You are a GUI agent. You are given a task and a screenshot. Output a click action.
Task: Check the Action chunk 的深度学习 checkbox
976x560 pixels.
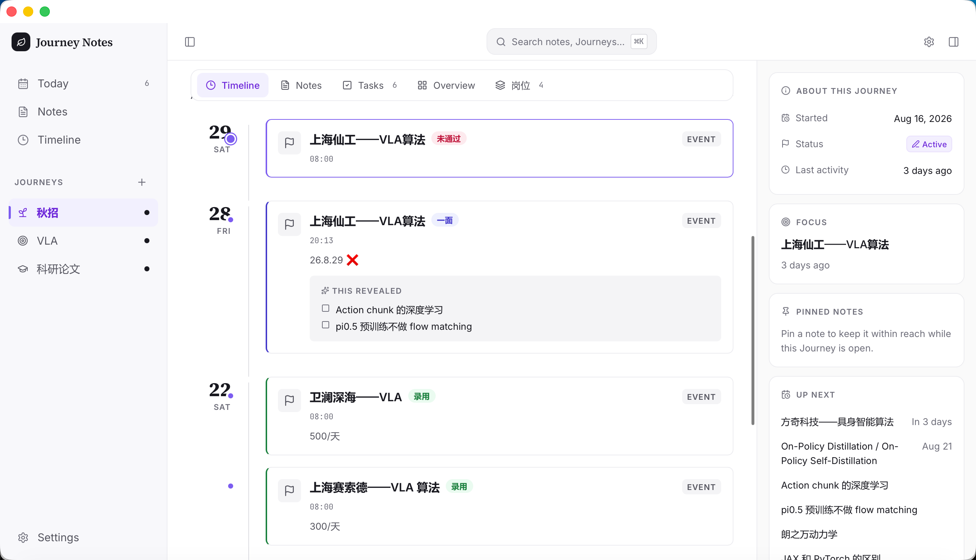(326, 309)
